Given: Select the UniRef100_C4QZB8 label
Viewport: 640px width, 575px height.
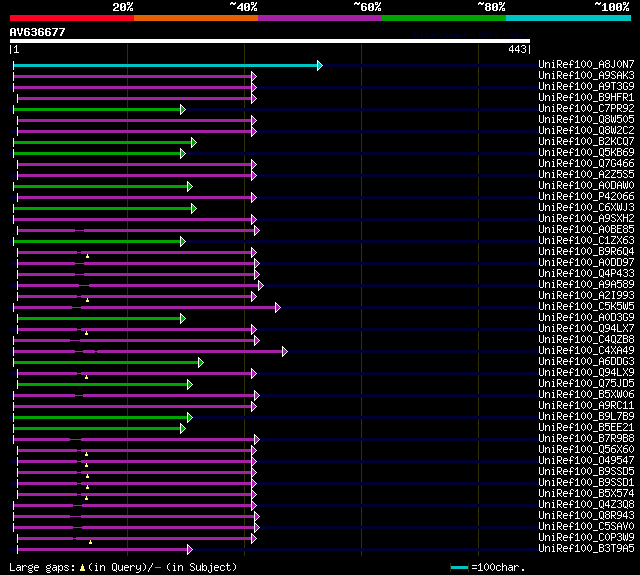Looking at the screenshot, I should (x=586, y=340).
